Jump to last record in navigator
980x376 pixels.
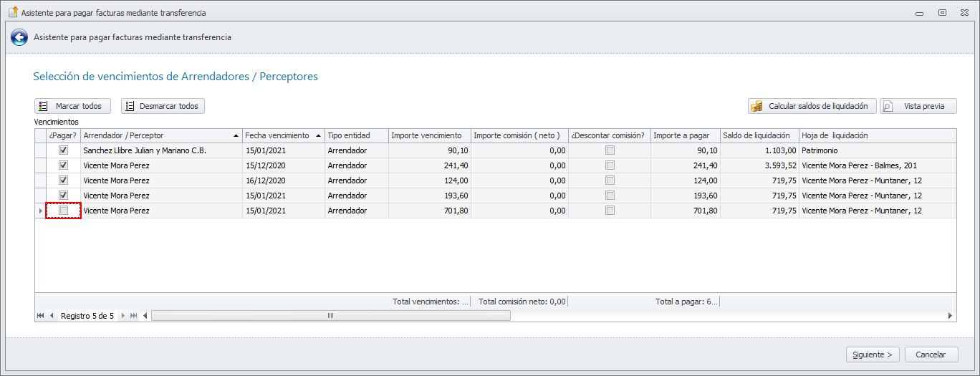[x=134, y=316]
